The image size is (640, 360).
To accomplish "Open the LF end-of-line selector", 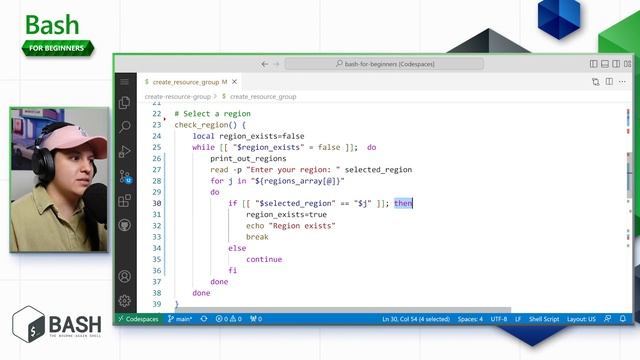I will coord(518,319).
